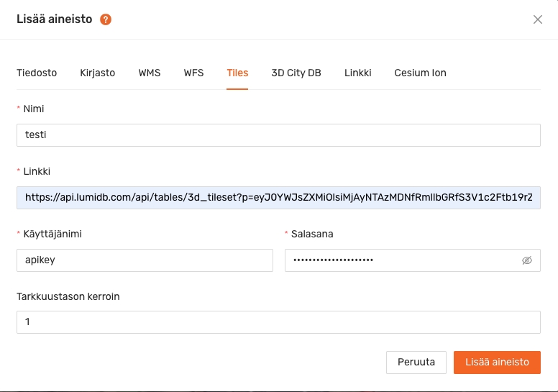Choose the Cesium Ion tab
This screenshot has width=558, height=392.
[x=420, y=73]
